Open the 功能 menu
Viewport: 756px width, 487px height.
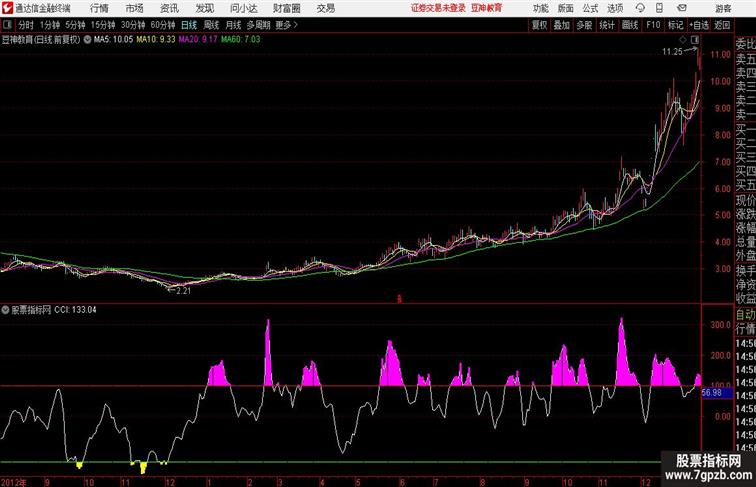[x=540, y=8]
